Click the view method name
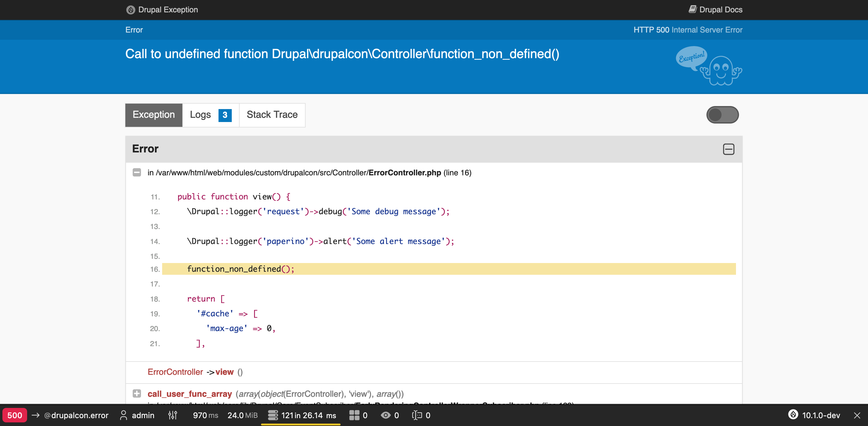Image resolution: width=868 pixels, height=426 pixels. 225,372
